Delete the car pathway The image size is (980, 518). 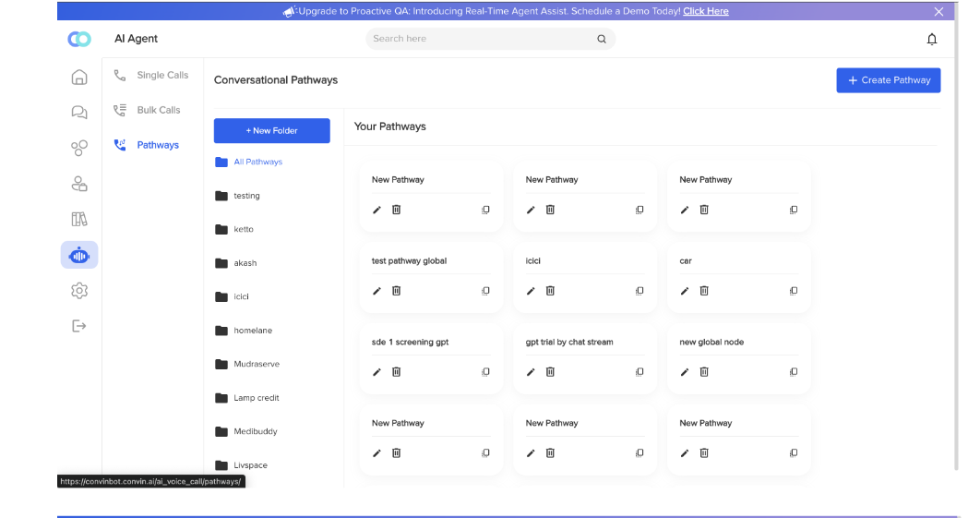704,290
